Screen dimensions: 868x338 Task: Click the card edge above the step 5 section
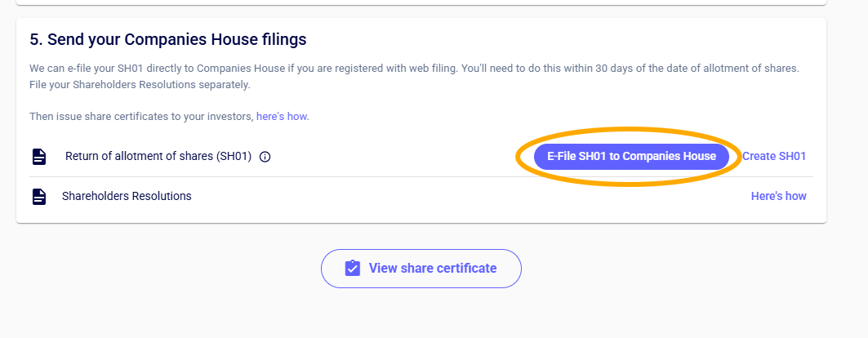[x=421, y=5]
